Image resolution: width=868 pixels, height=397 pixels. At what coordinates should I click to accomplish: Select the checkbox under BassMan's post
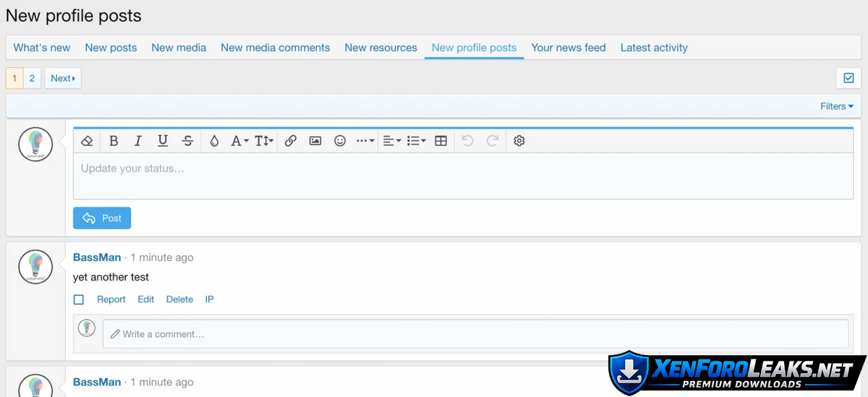point(79,299)
